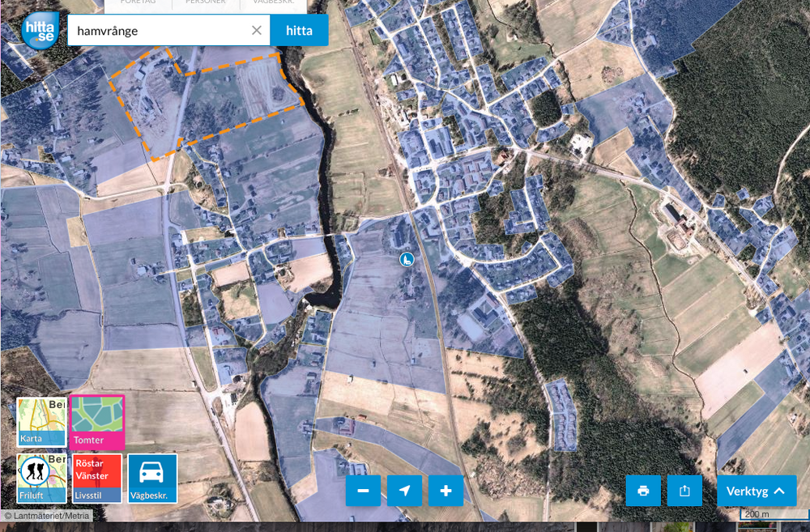Zoom in with the plus button
The image size is (810, 532).
coord(446,491)
